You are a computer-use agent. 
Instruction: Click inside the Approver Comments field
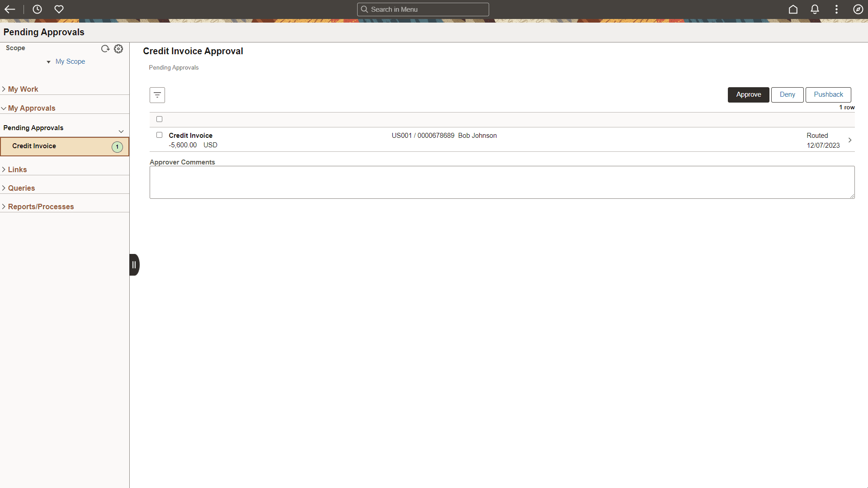[502, 182]
